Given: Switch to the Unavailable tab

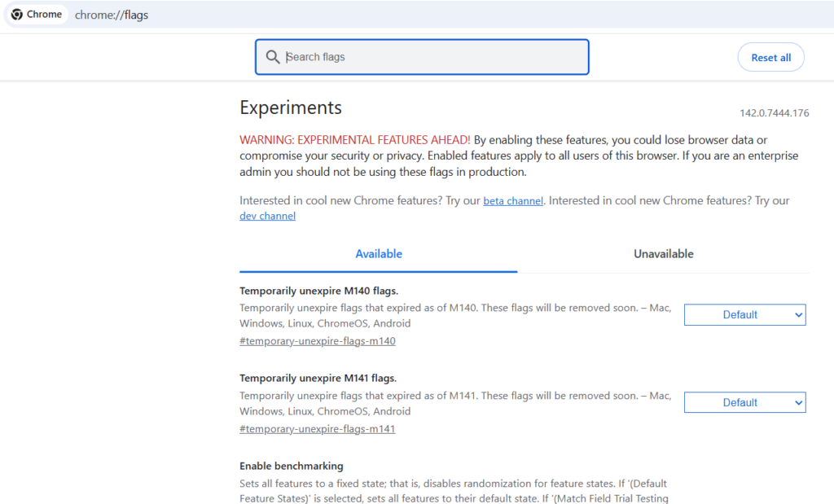Looking at the screenshot, I should click(x=663, y=254).
